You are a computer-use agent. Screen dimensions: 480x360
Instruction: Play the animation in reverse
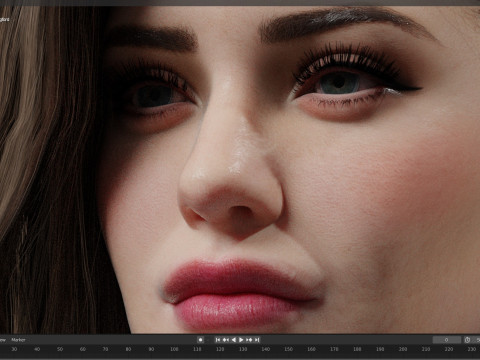(234, 340)
